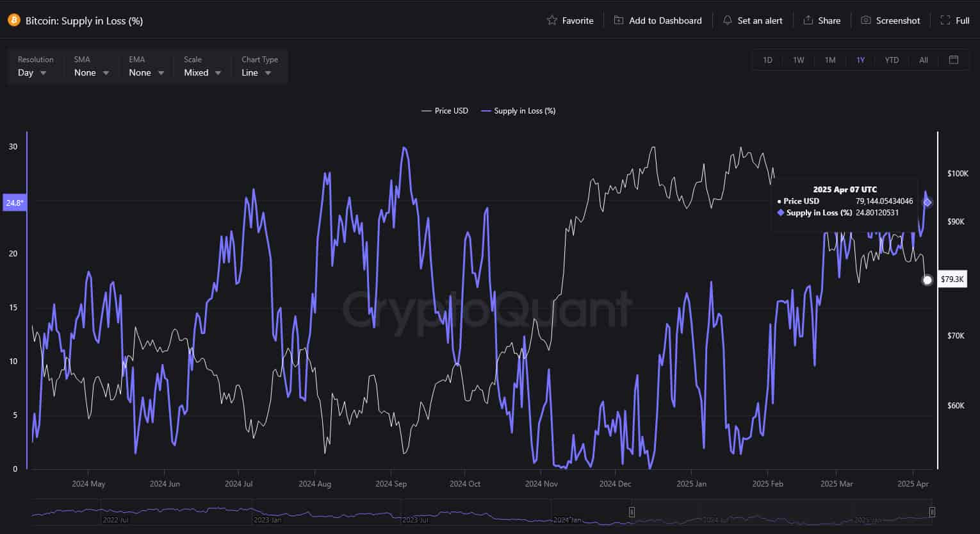Click the Favorite star icon
The width and height of the screenshot is (980, 534).
[x=551, y=21]
